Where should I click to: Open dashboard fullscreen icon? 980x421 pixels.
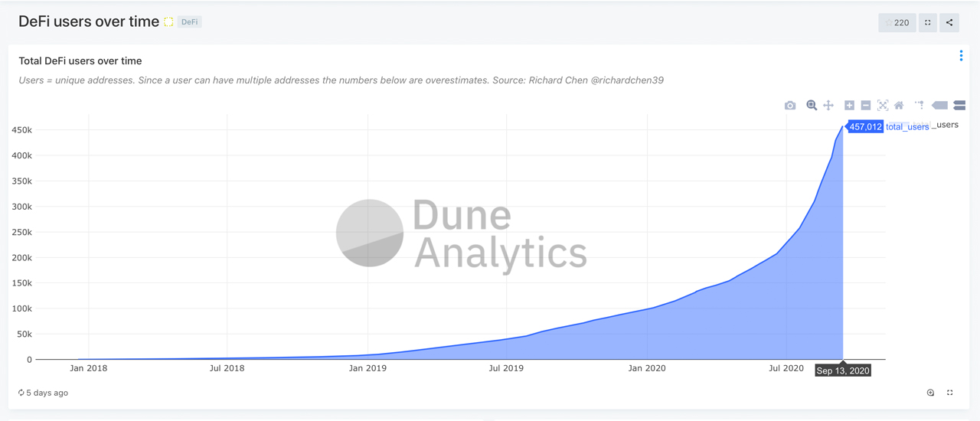tap(928, 23)
